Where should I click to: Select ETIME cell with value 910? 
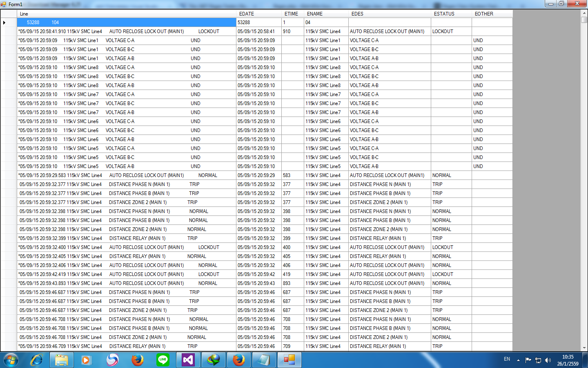point(293,31)
